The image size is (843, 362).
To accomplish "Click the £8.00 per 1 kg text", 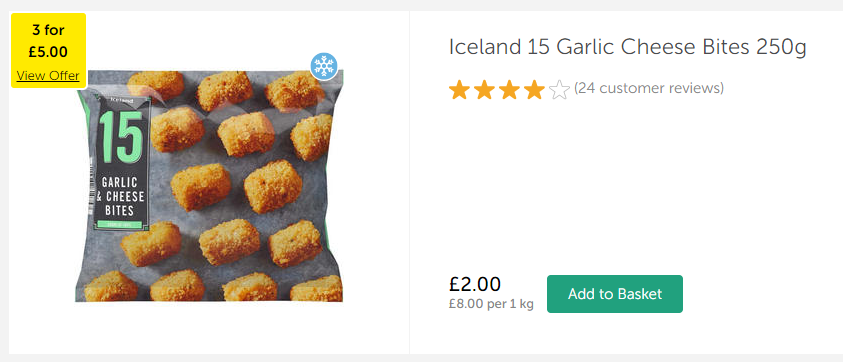I will point(491,304).
